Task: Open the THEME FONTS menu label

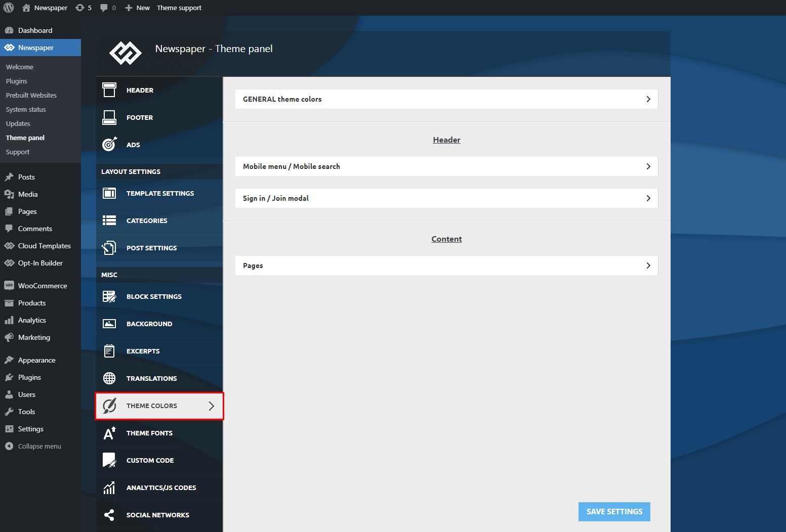Action: [149, 433]
